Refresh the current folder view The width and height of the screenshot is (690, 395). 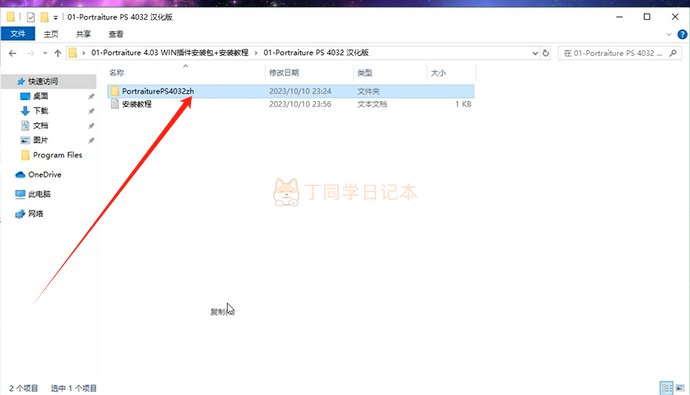tap(546, 53)
